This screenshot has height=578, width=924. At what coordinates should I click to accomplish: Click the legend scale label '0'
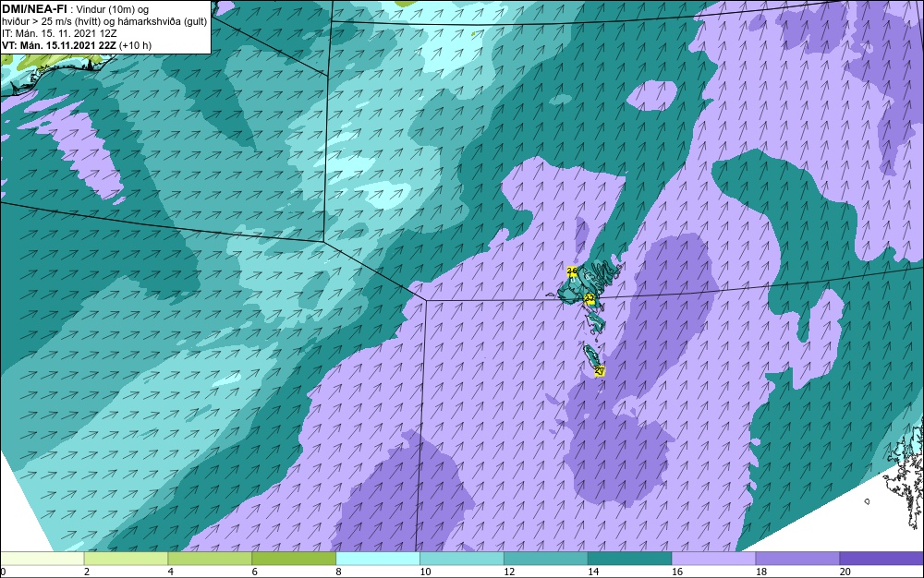click(x=3, y=572)
